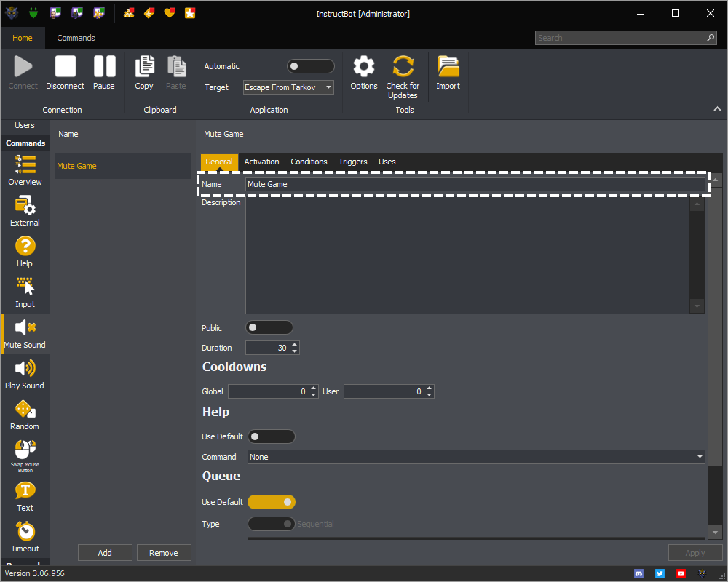
Task: Click the coins pile status icon
Action: coord(129,13)
